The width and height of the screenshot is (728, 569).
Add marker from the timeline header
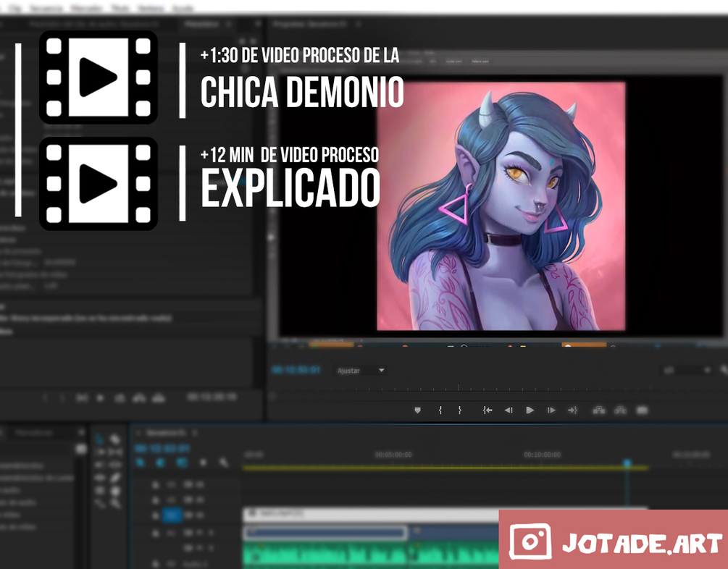[203, 463]
